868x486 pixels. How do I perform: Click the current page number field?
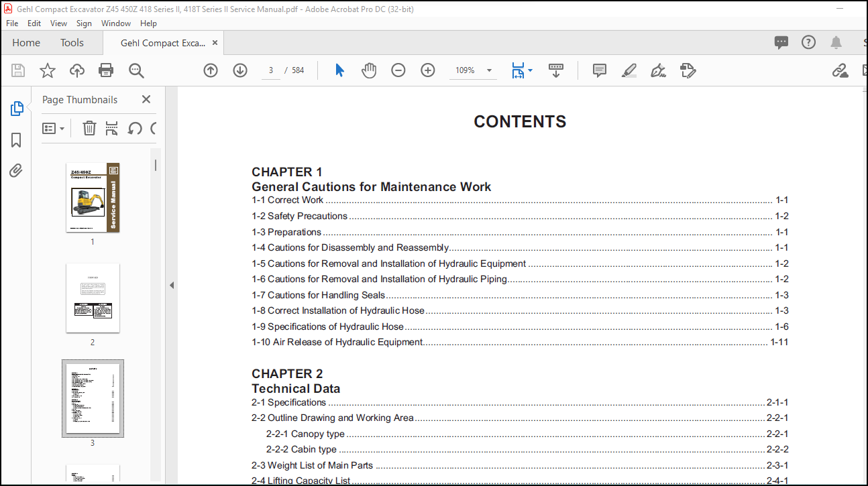[x=270, y=70]
